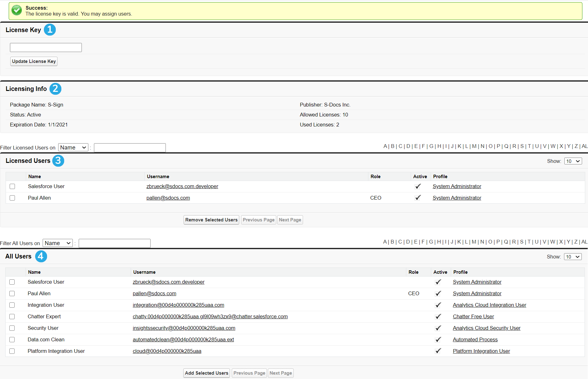Select Paul Allen checkbox in All Users
The height and width of the screenshot is (379, 588).
12,293
